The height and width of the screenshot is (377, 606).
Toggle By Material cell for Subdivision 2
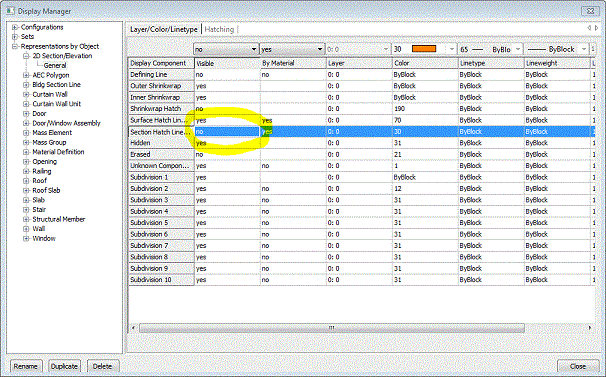point(293,189)
